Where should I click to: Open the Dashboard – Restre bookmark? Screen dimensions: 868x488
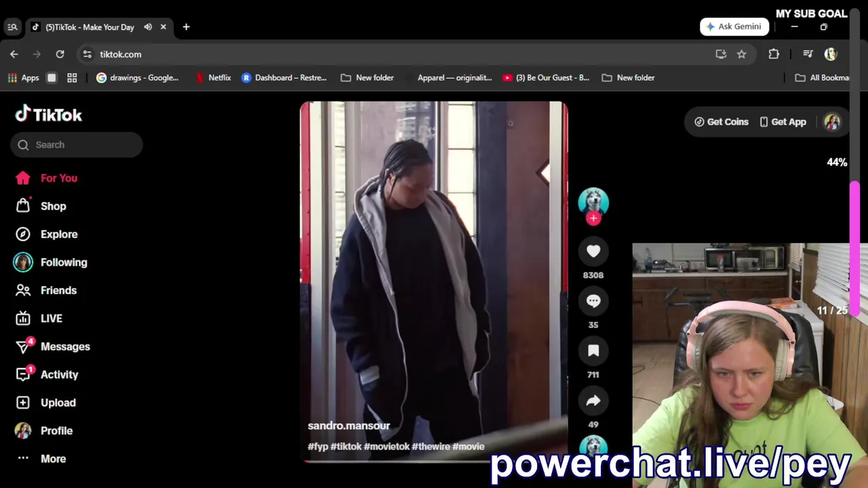(284, 78)
